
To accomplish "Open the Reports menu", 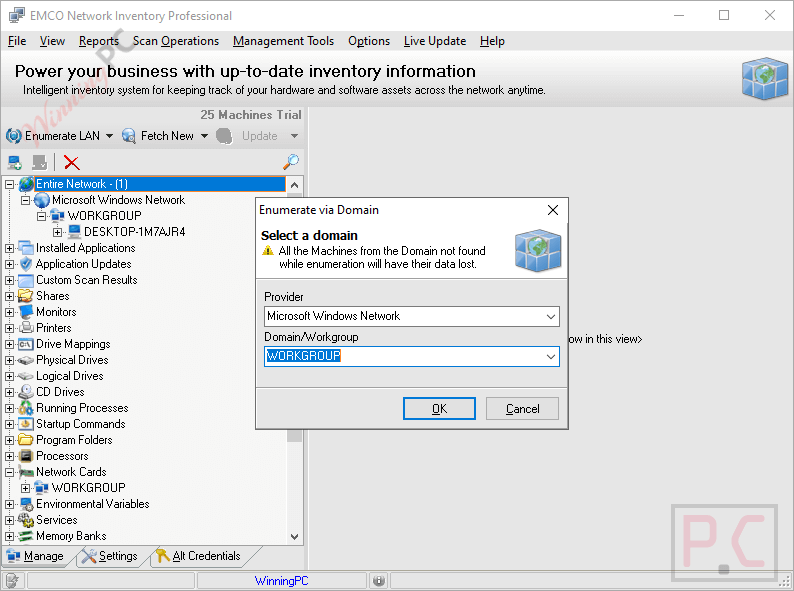I will click(x=99, y=41).
